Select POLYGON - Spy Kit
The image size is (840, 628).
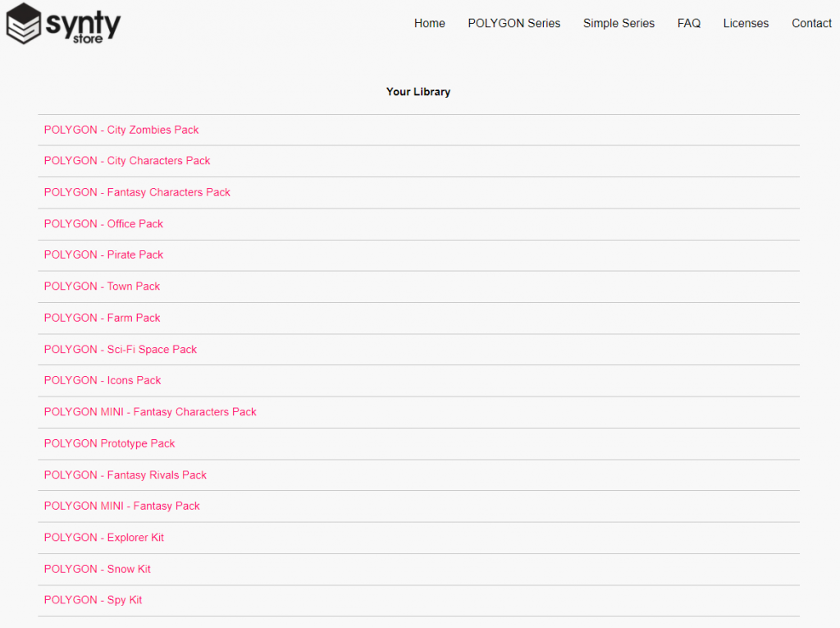[x=93, y=600]
